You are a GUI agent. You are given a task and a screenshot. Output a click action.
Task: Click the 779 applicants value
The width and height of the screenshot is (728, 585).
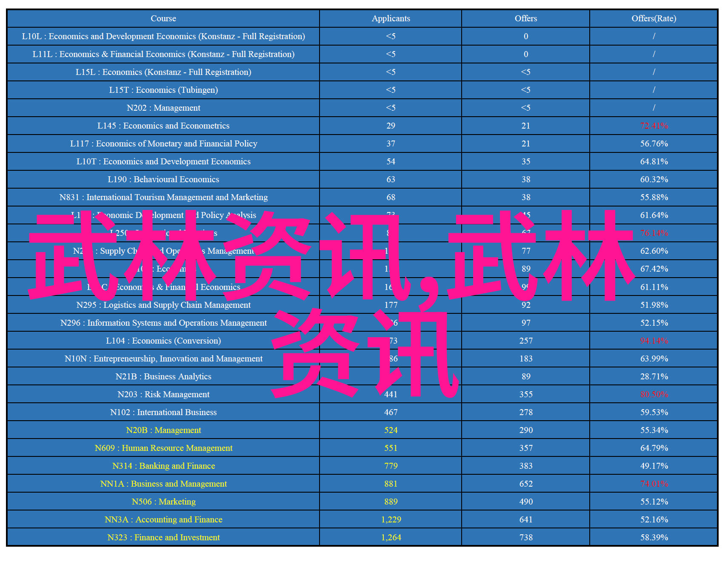[x=391, y=466]
